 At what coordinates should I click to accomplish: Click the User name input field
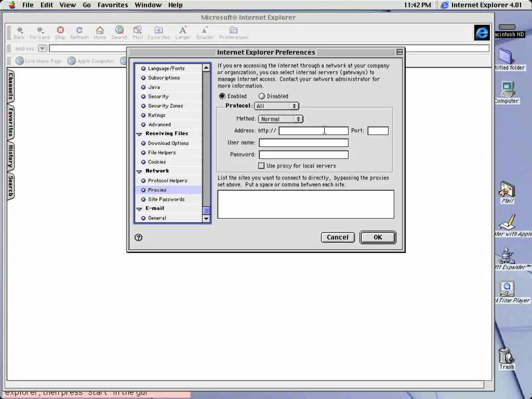point(304,143)
